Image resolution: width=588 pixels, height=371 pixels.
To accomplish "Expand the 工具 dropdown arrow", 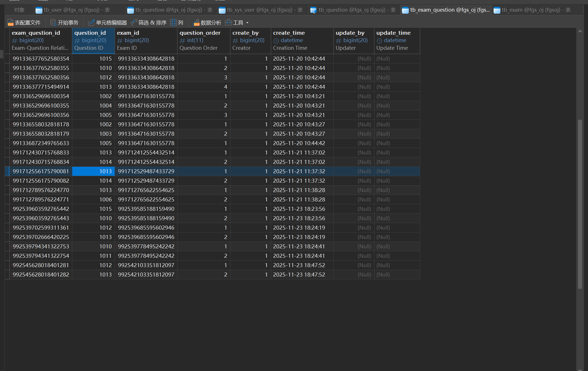I will (247, 23).
